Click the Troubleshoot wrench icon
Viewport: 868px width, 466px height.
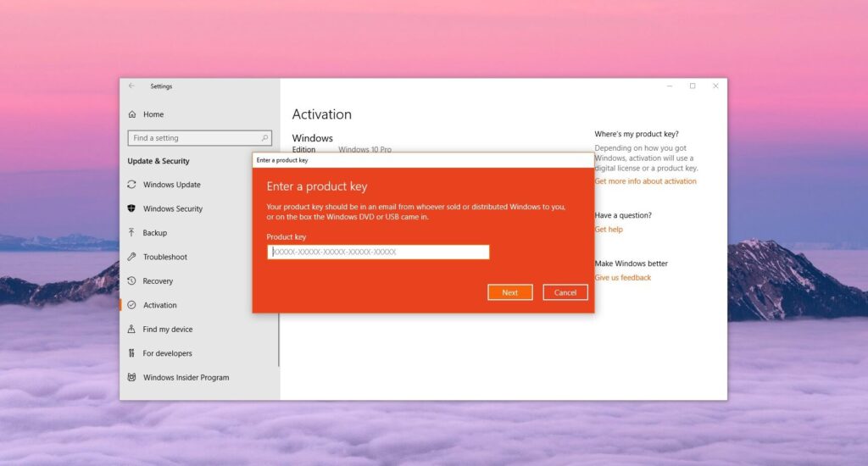131,256
